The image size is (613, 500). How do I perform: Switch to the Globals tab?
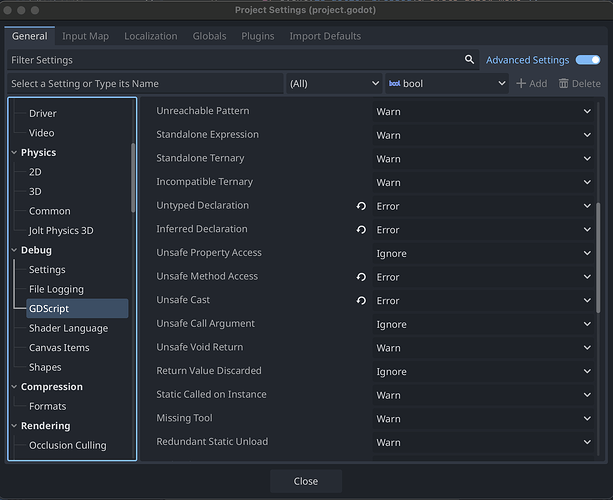tap(209, 36)
